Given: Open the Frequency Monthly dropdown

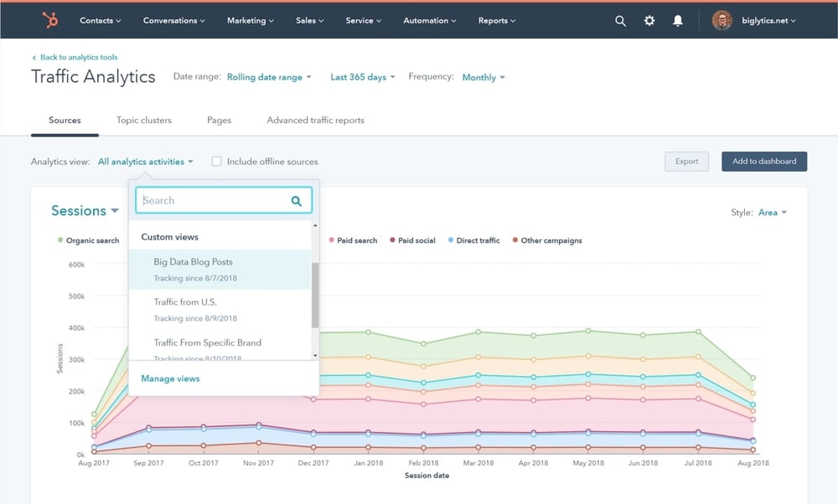Looking at the screenshot, I should [483, 76].
